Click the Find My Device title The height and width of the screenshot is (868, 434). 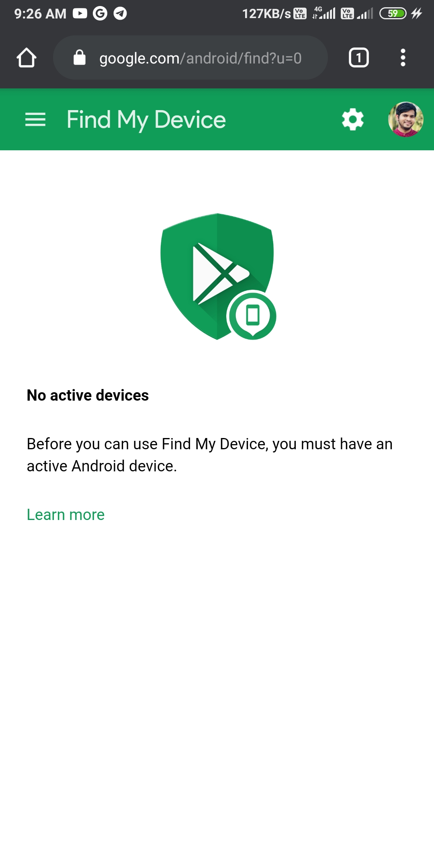[146, 120]
